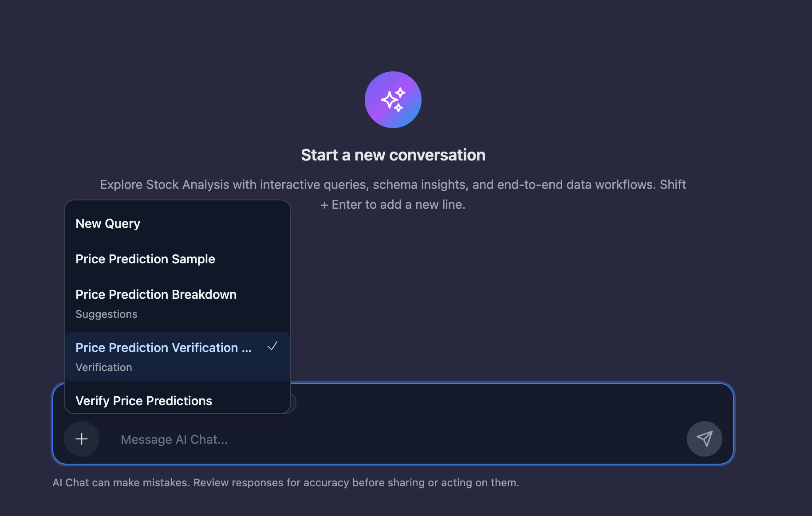The width and height of the screenshot is (812, 516).
Task: Click the AI Chat mistakes disclaimer
Action: point(286,483)
